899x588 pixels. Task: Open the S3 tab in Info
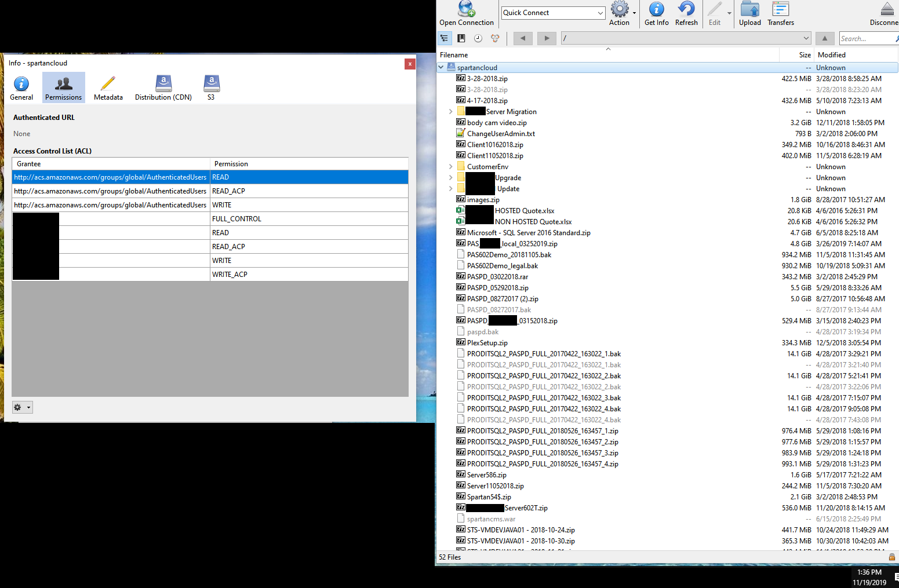(x=211, y=87)
